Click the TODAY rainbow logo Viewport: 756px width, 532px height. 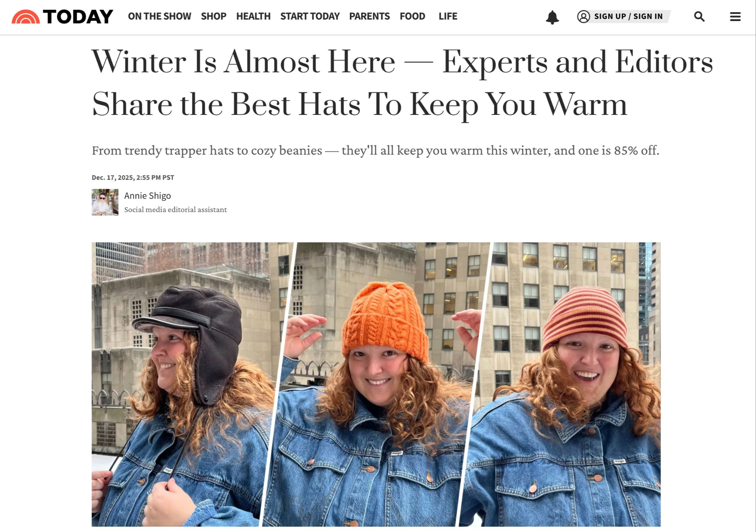coord(26,17)
